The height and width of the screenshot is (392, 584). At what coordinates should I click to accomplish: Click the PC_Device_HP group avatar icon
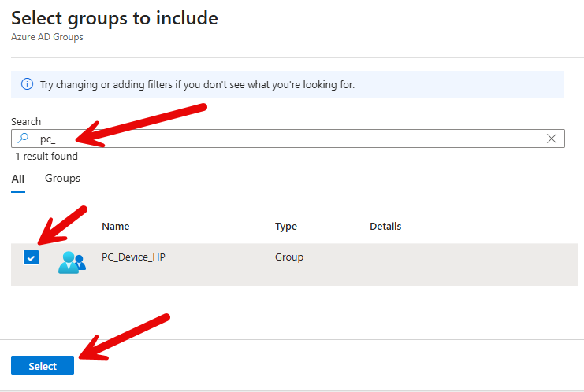point(72,262)
